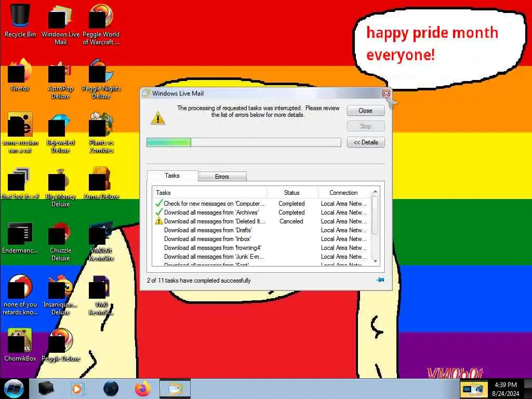Click the Status column header

(292, 192)
